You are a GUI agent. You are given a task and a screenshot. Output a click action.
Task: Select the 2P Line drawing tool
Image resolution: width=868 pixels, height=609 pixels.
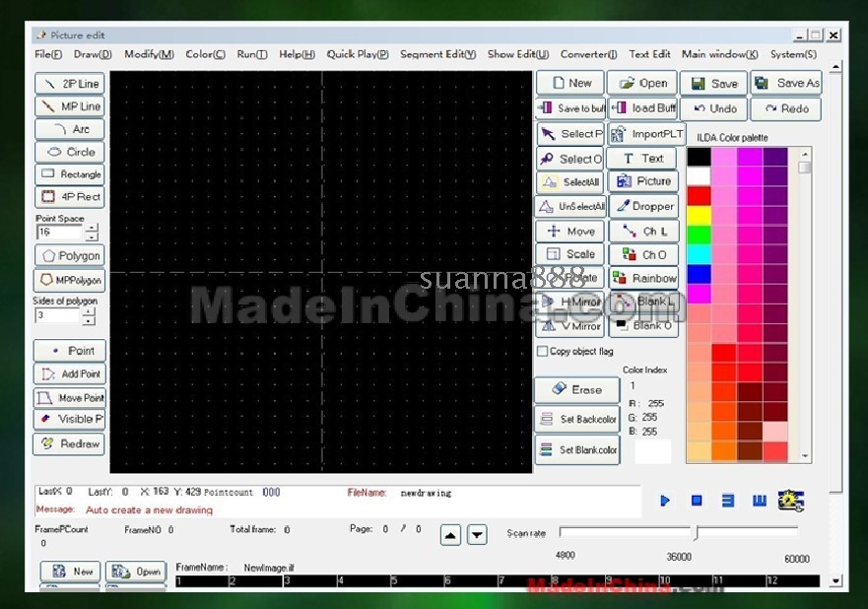(70, 84)
